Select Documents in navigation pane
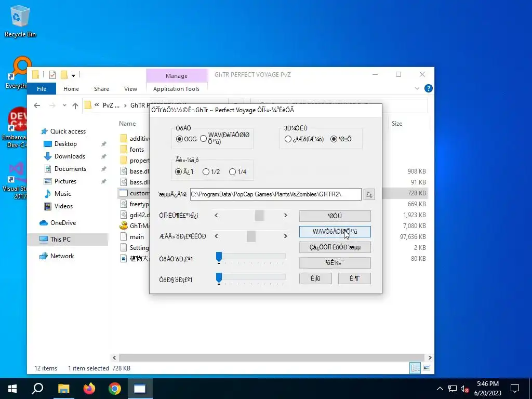Viewport: 532px width, 399px height. (70, 169)
